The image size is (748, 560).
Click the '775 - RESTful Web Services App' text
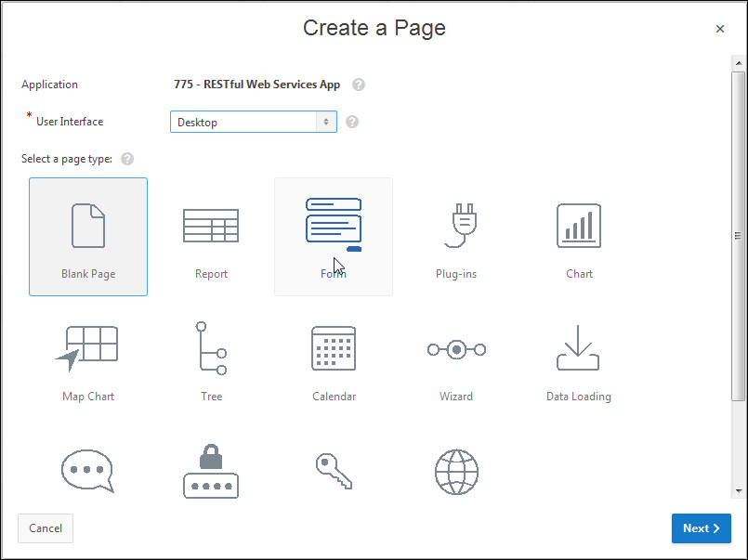point(256,85)
